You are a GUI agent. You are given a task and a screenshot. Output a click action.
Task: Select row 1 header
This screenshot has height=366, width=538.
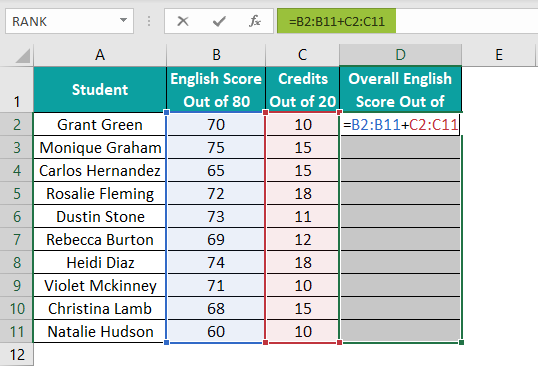[x=16, y=90]
